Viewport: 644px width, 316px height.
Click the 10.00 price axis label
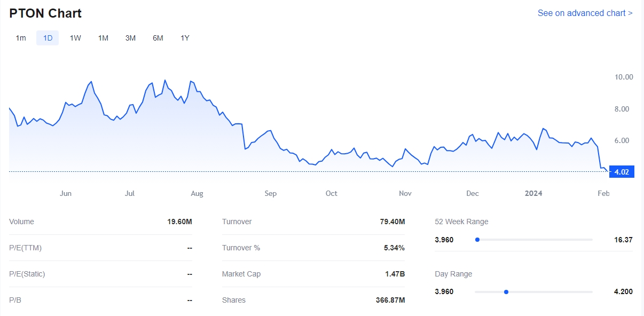pyautogui.click(x=624, y=77)
